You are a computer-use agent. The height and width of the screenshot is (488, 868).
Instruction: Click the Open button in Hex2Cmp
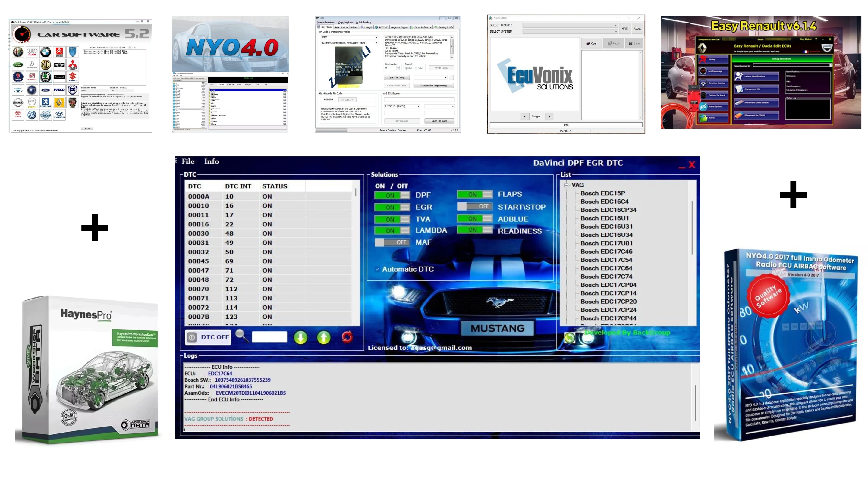[591, 43]
